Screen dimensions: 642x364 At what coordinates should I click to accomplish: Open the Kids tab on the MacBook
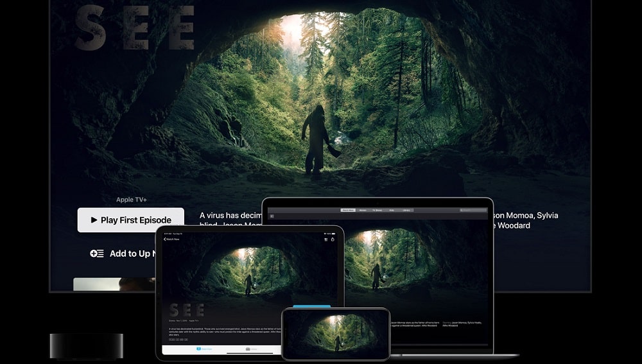(x=392, y=210)
